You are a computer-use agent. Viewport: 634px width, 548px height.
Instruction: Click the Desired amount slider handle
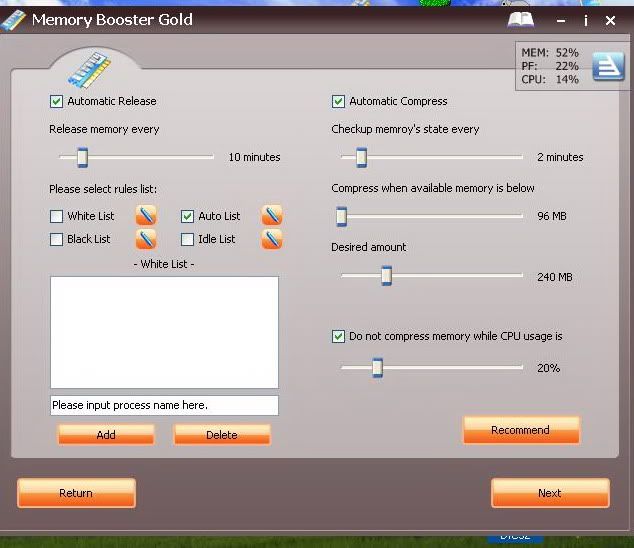[387, 275]
